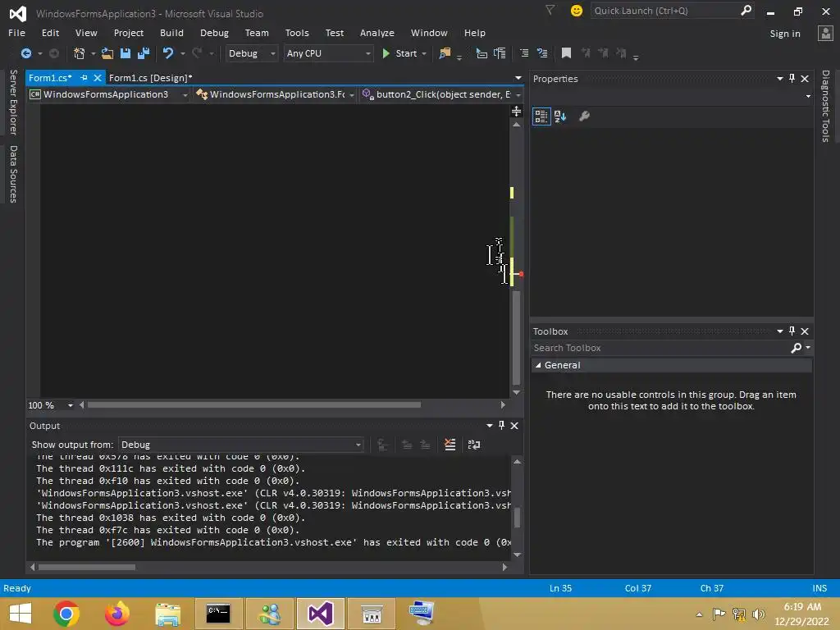Clear all text in the Output window

(x=450, y=445)
